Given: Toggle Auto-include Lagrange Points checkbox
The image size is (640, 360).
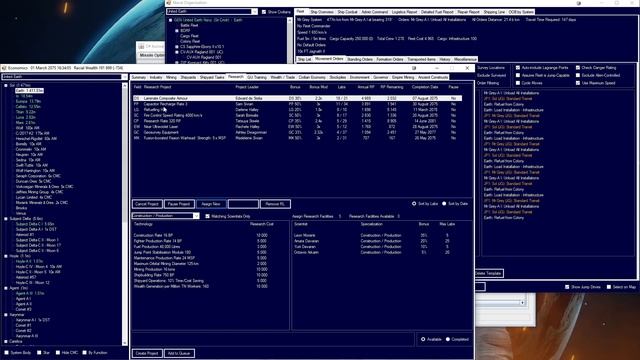Looking at the screenshot, I should pos(518,68).
